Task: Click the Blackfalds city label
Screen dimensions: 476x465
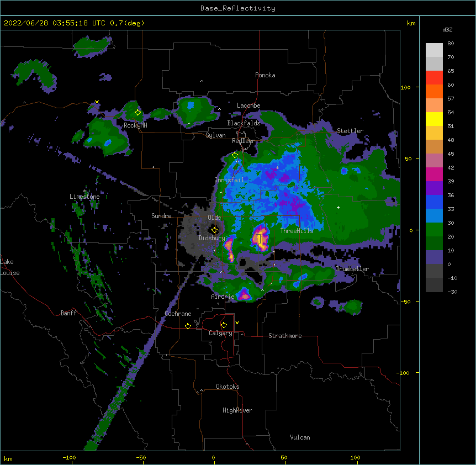Action: (244, 123)
